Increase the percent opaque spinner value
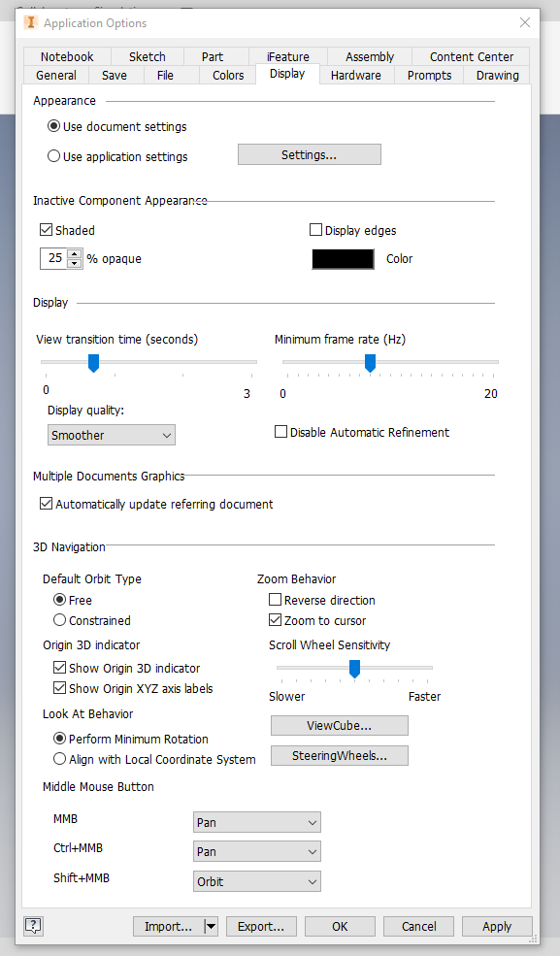The image size is (560, 956). pyautogui.click(x=75, y=253)
